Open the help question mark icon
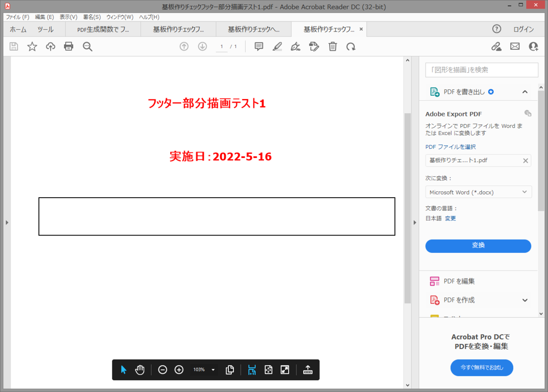The height and width of the screenshot is (392, 548). click(497, 29)
